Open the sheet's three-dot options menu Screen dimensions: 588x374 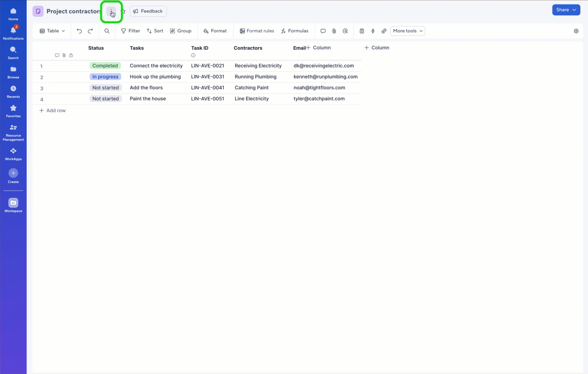click(111, 11)
